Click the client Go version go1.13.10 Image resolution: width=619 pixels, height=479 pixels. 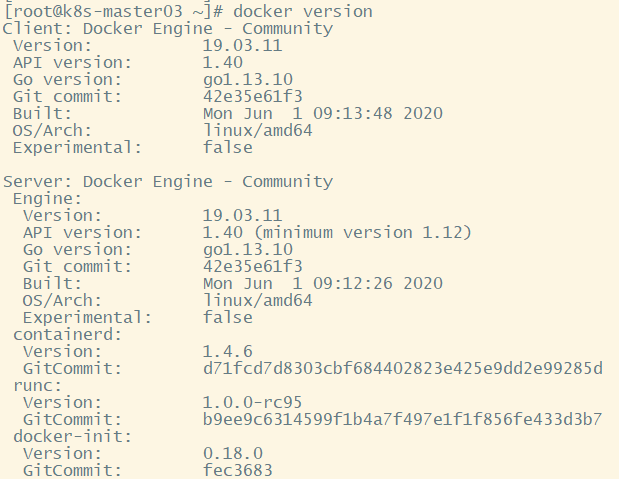248,80
